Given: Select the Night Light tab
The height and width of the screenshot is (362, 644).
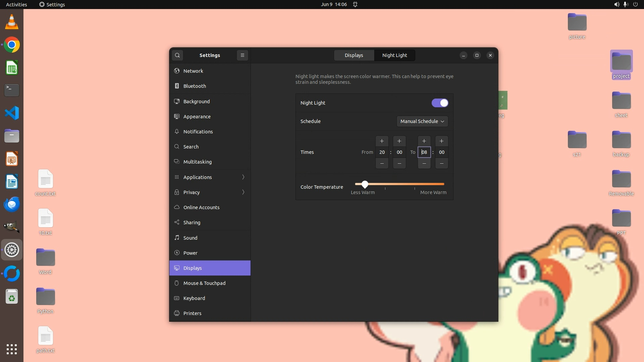Looking at the screenshot, I should coord(394,55).
